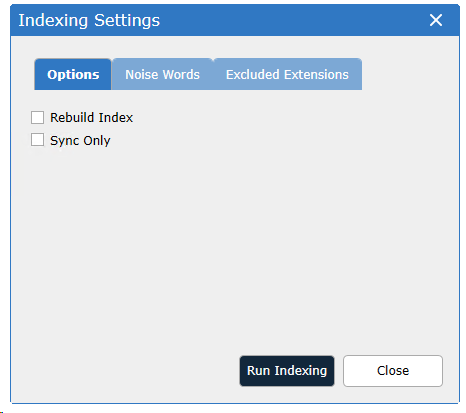Viewport: 466px width, 413px height.
Task: Close the dialog with the X icon
Action: (x=436, y=20)
